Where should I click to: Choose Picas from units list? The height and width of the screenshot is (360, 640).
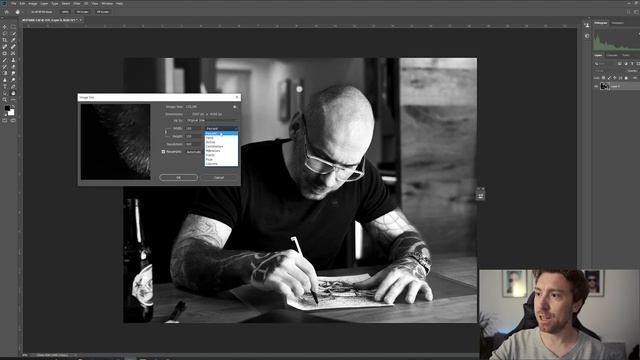[x=221, y=160]
